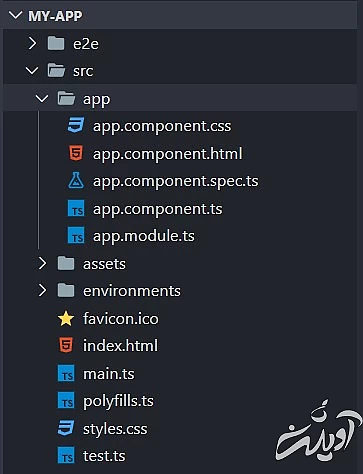
Task: Expand the environments folder chevron
Action: tap(42, 290)
